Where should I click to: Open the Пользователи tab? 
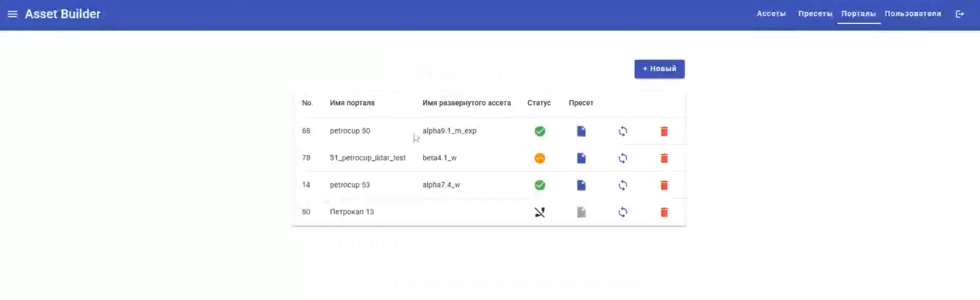point(912,14)
